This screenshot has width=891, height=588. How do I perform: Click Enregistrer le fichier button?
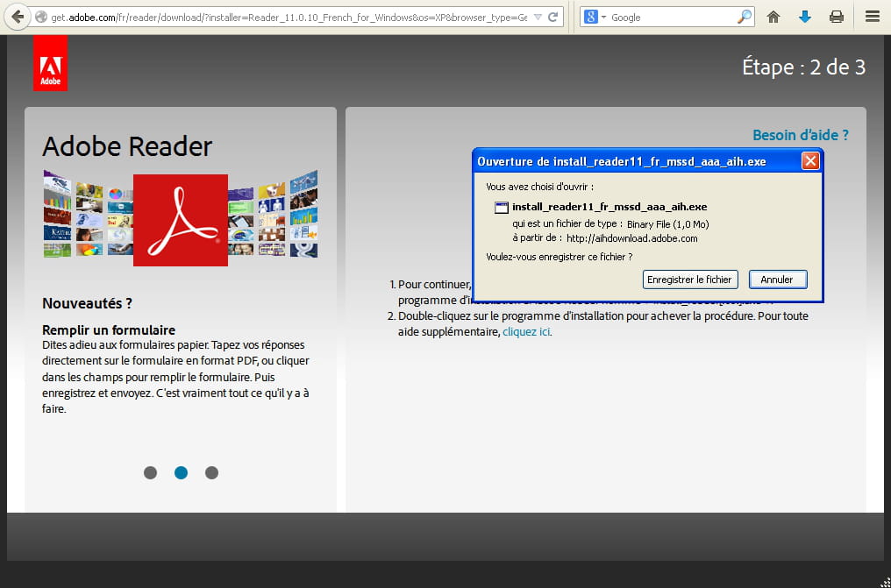click(x=690, y=280)
